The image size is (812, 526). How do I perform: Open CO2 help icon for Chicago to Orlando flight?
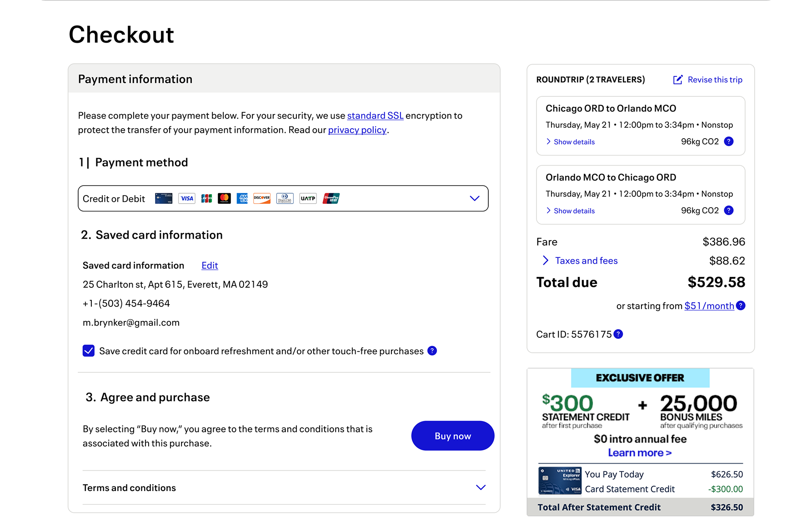tap(729, 141)
